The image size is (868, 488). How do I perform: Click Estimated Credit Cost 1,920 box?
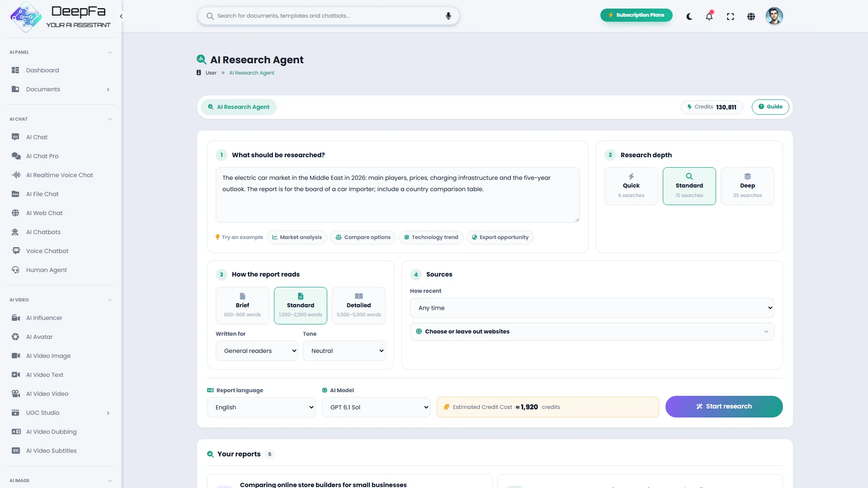(547, 407)
